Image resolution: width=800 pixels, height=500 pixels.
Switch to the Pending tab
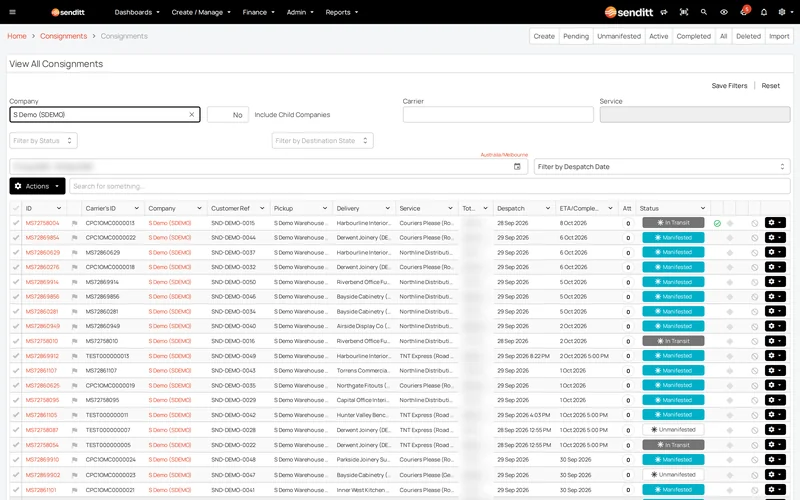click(x=576, y=36)
